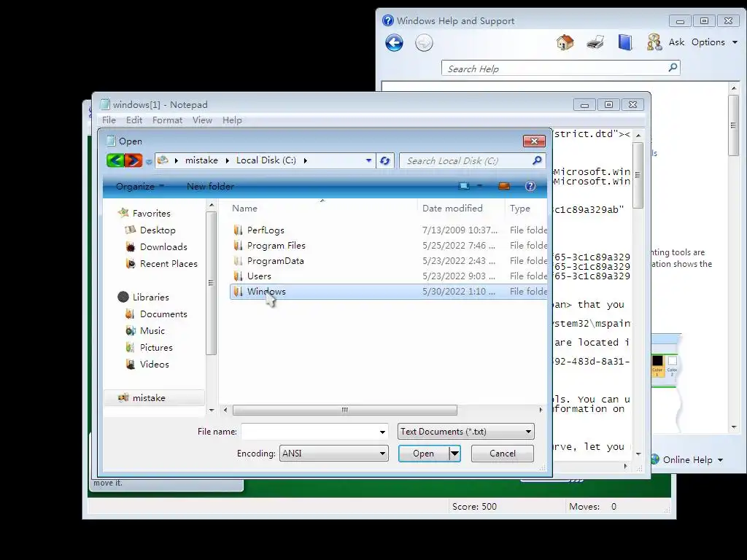The image size is (747, 560).
Task: Open the Notepad Format menu
Action: [167, 120]
